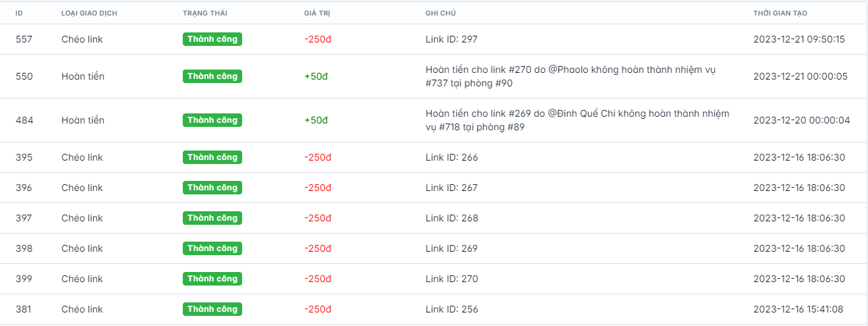Click the TRẠNG THÁI column header
This screenshot has width=868, height=326.
coord(206,13)
